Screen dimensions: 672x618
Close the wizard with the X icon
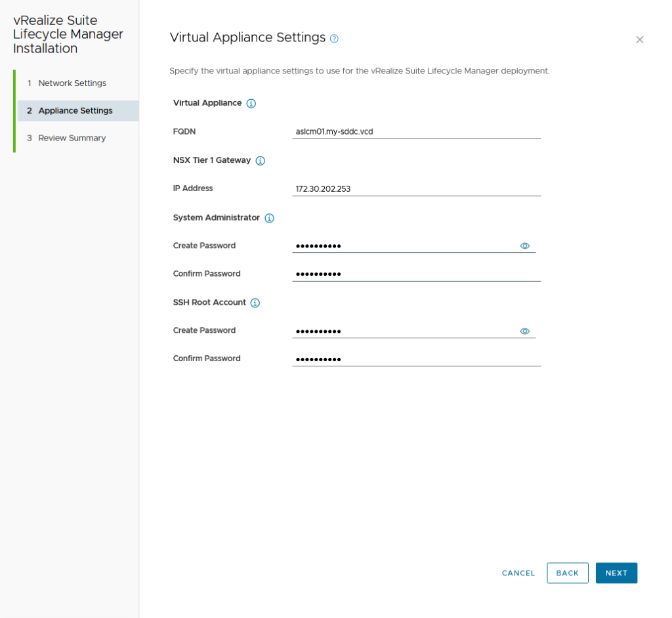639,40
